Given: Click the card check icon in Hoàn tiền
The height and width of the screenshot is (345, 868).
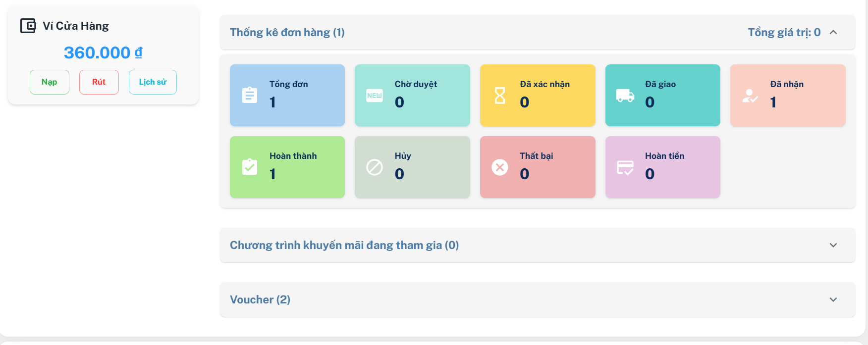Looking at the screenshot, I should (x=625, y=168).
